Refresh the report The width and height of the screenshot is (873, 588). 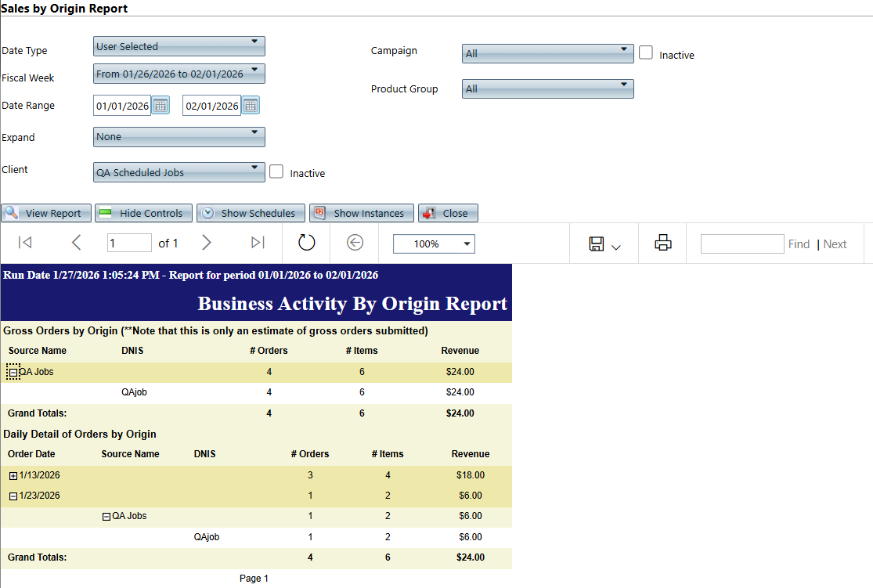tap(307, 243)
